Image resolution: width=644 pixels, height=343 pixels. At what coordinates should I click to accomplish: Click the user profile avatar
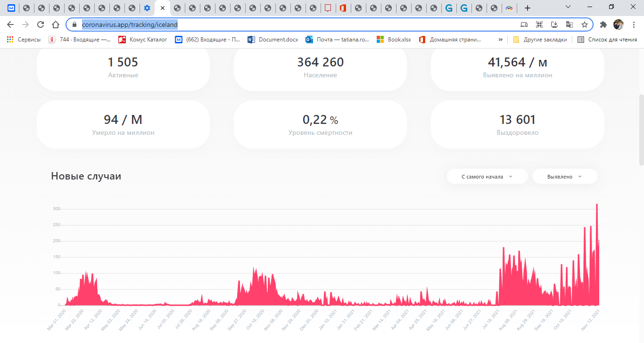click(x=619, y=24)
